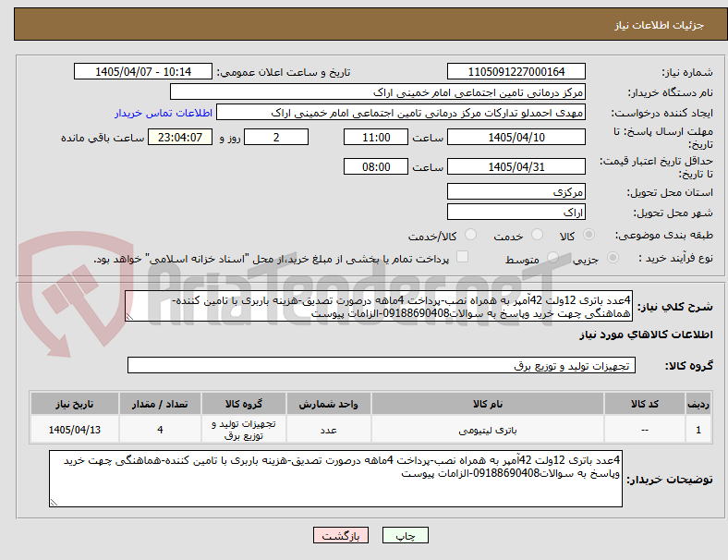
Task: Click the چاپ print button
Action: coord(406,535)
